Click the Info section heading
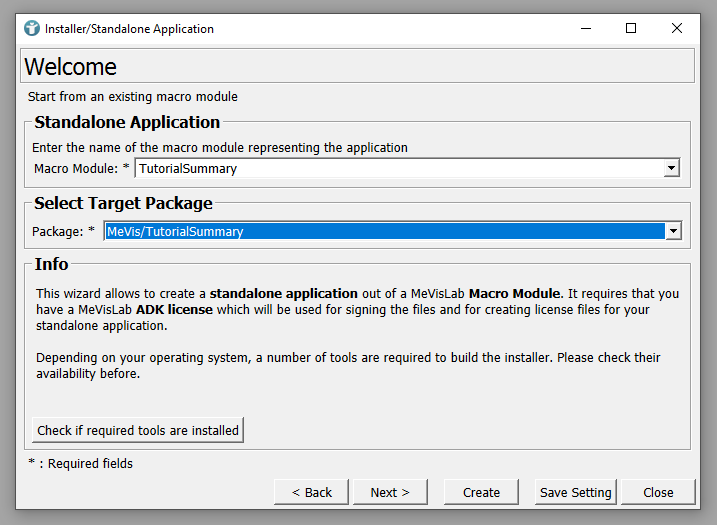This screenshot has height=525, width=717. (x=51, y=264)
